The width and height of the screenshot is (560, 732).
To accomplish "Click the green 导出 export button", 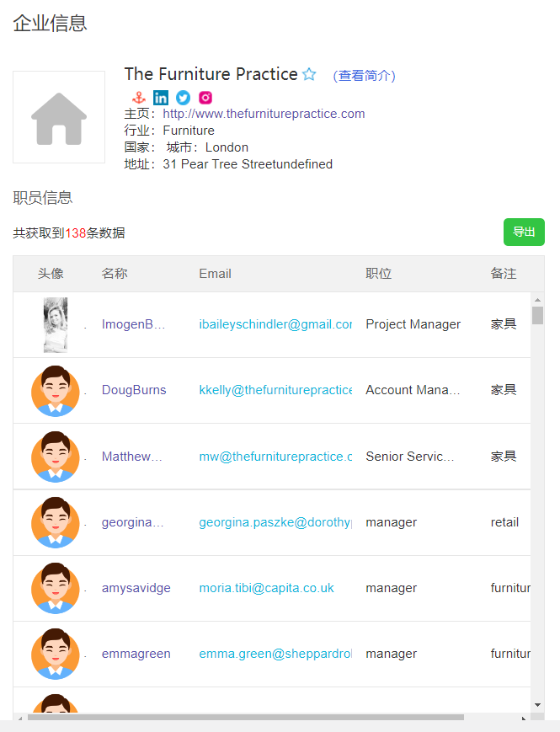I will 524,232.
